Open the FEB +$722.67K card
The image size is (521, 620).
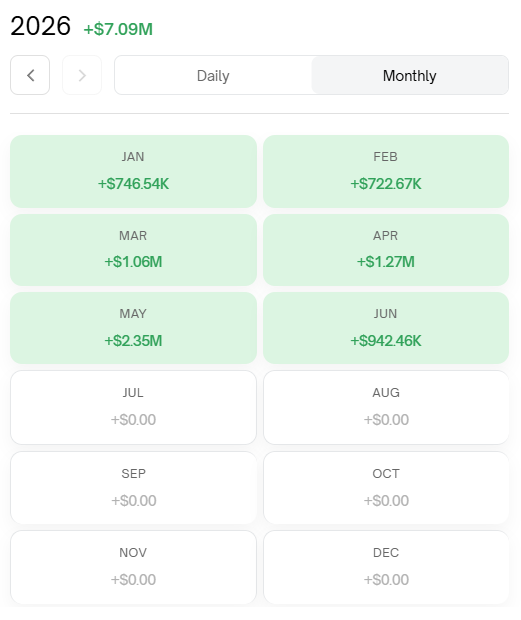tap(386, 171)
